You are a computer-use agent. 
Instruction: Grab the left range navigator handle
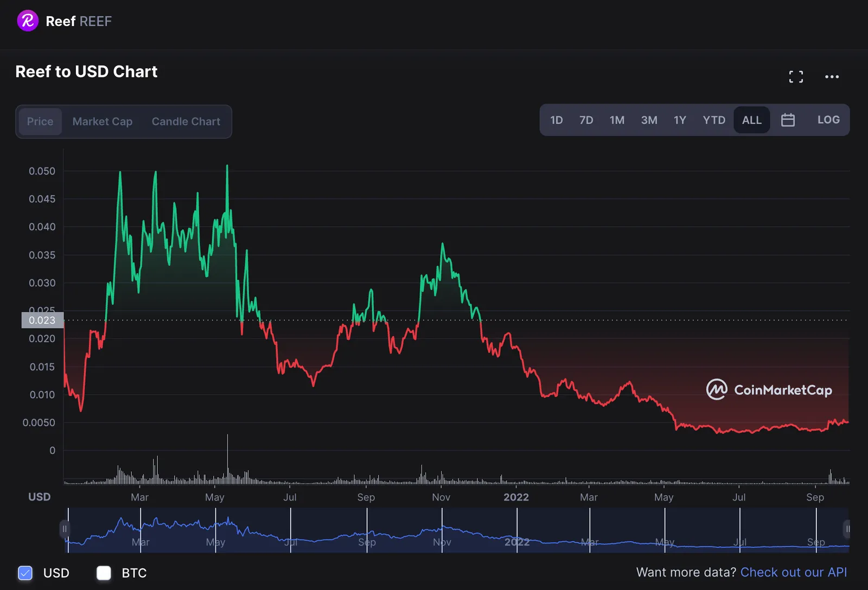coord(65,529)
